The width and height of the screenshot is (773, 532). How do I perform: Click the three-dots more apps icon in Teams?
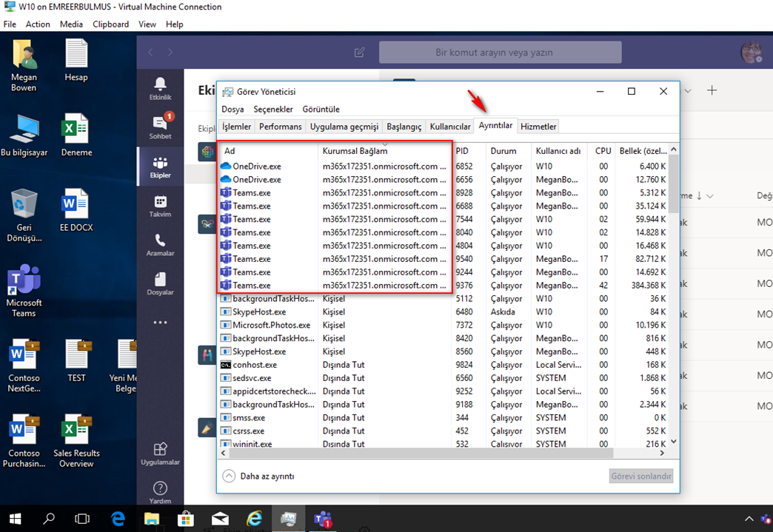click(160, 323)
